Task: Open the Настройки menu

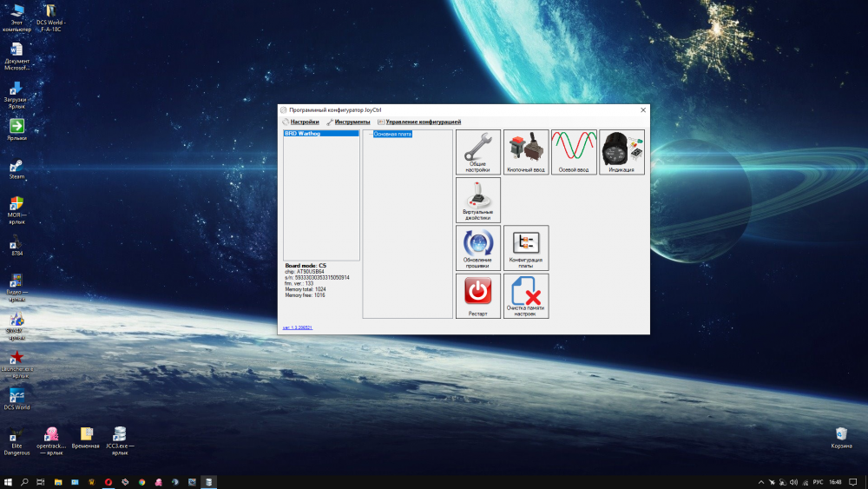Action: (x=304, y=122)
